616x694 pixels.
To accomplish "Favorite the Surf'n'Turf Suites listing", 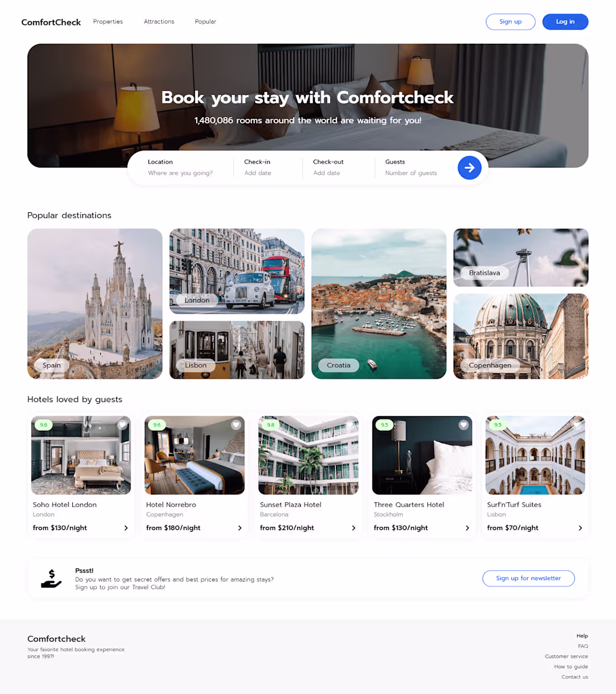I will coord(577,425).
